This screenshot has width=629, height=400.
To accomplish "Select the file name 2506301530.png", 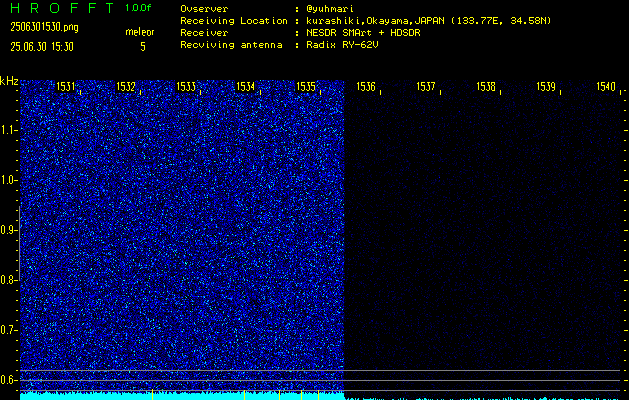I will [x=44, y=27].
